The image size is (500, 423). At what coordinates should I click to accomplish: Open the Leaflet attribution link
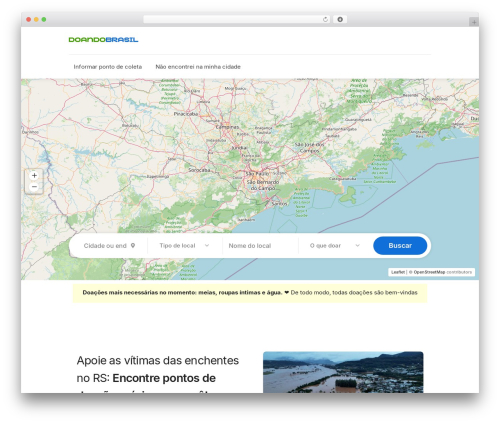coord(398,272)
